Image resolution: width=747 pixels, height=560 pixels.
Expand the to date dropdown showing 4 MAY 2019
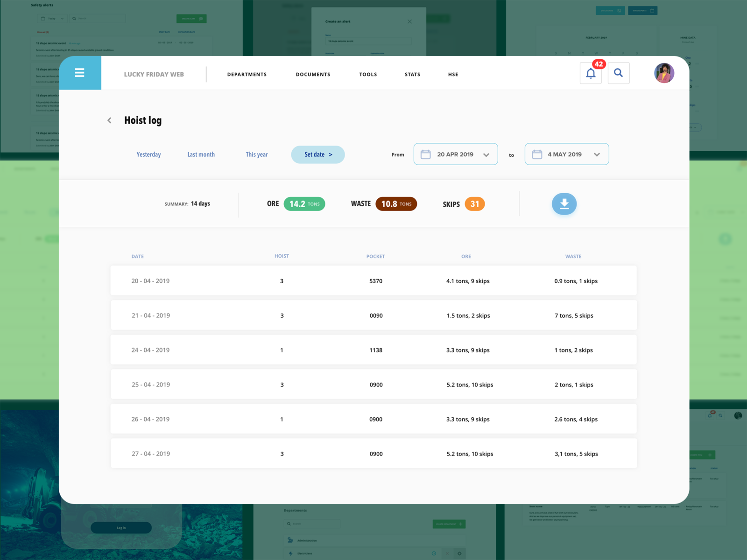click(597, 154)
